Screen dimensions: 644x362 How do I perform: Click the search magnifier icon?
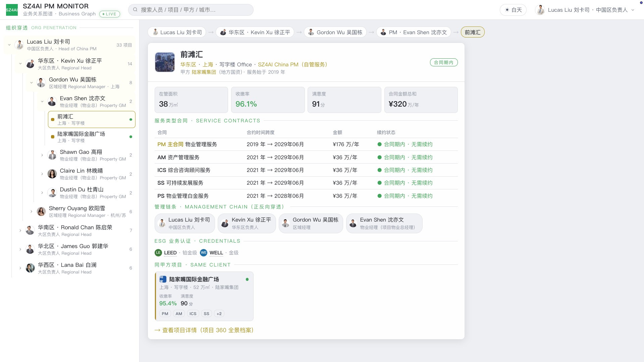click(x=135, y=10)
